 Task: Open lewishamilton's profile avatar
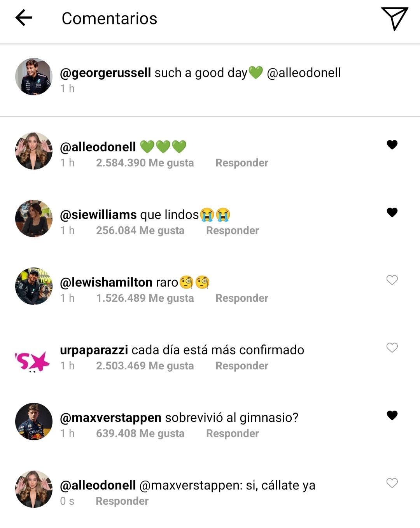[x=34, y=286]
